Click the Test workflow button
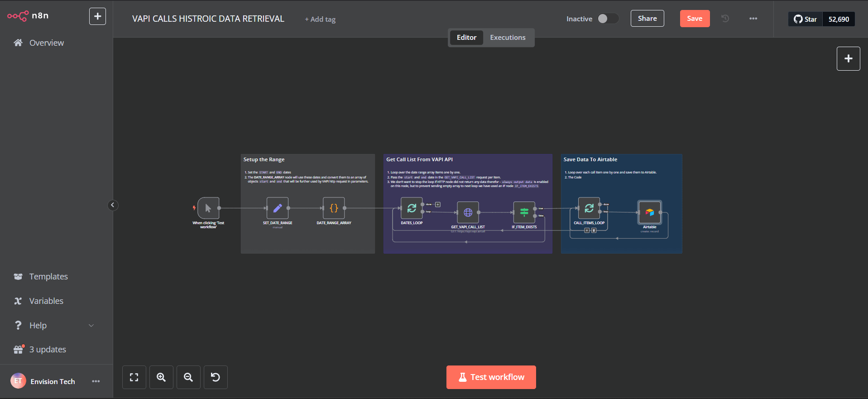 (491, 377)
